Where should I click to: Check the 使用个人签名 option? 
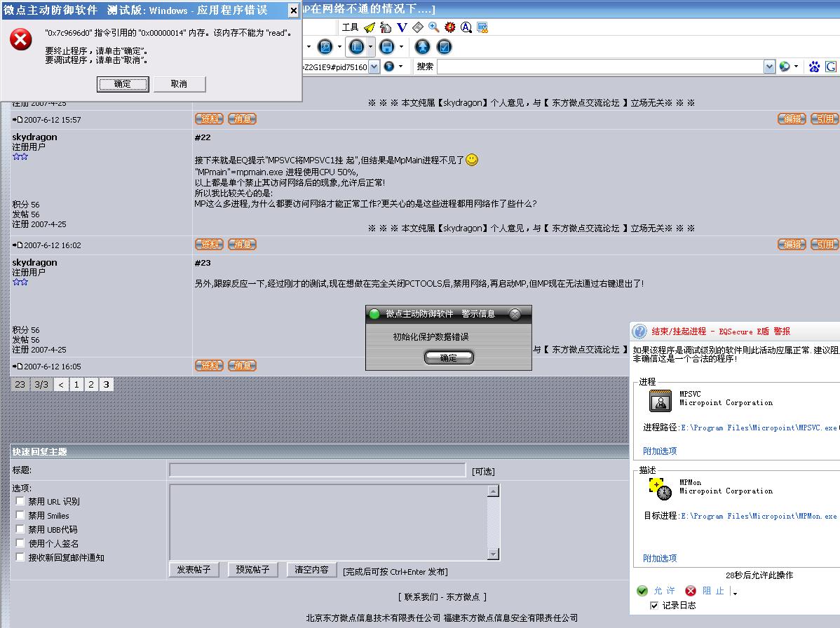pyautogui.click(x=20, y=543)
